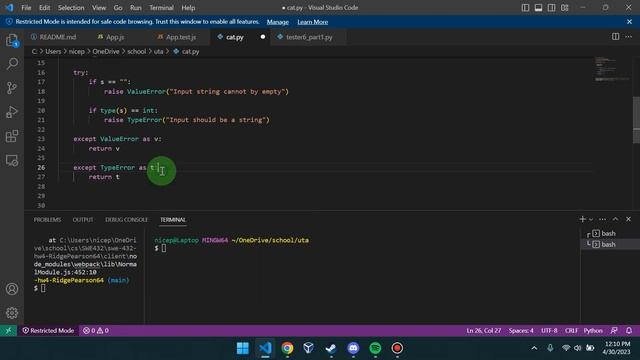Close the terminal panel
The width and height of the screenshot is (640, 360).
629,219
